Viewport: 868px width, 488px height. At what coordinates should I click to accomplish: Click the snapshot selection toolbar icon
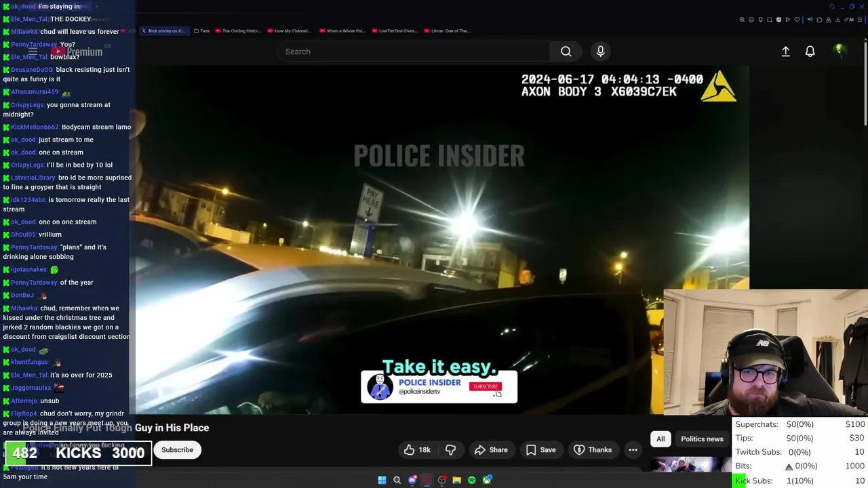(770, 20)
